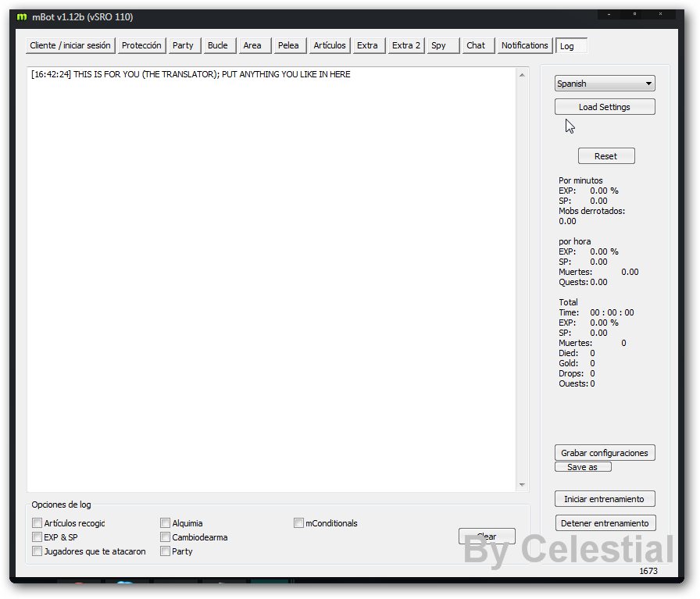Enable the Artículos recogic checkbox
Image resolution: width=700 pixels, height=599 pixels.
(37, 523)
